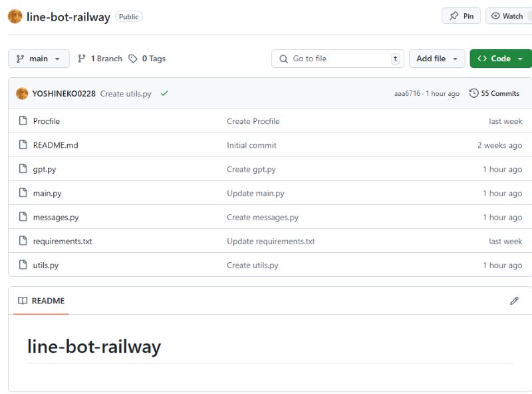Edit the README with the pencil icon
532x394 pixels.
(x=514, y=301)
